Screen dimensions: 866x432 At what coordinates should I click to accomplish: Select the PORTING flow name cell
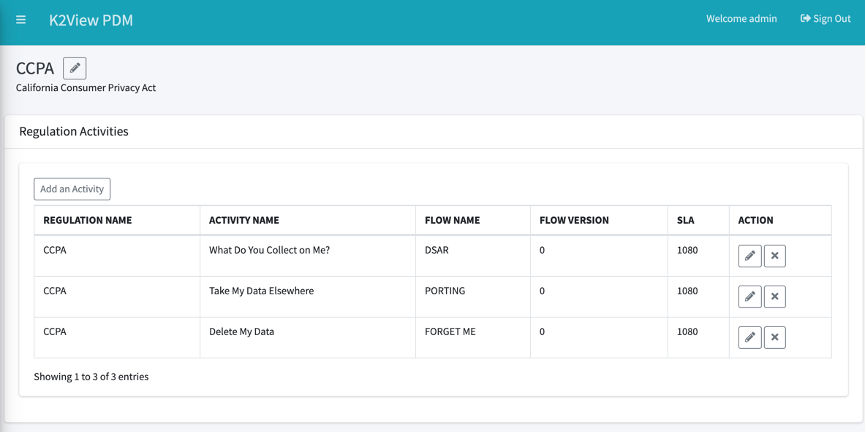pos(473,297)
